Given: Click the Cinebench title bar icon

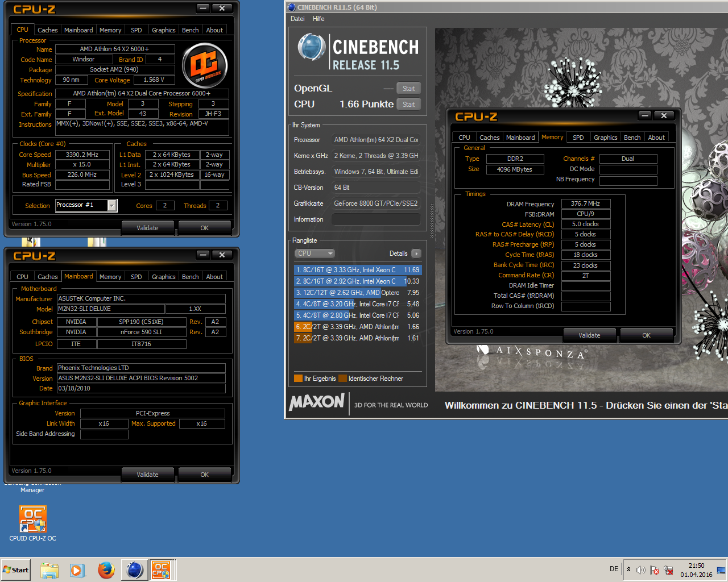Looking at the screenshot, I should click(x=292, y=7).
